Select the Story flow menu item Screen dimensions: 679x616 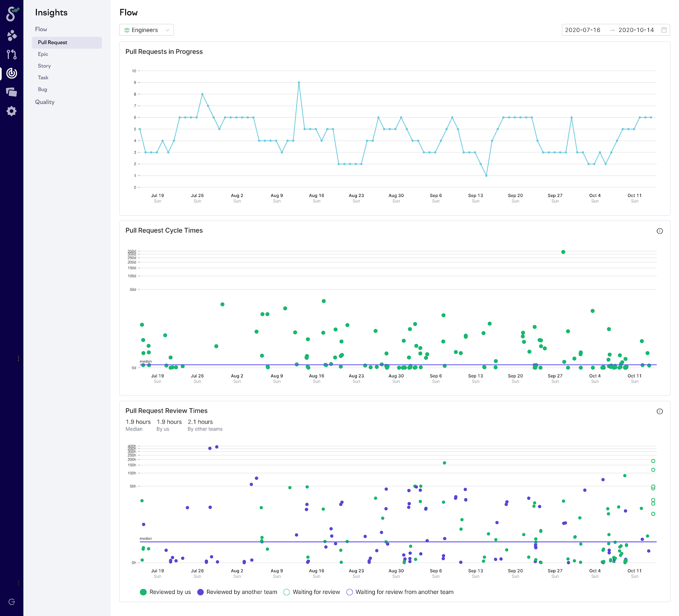click(x=44, y=66)
